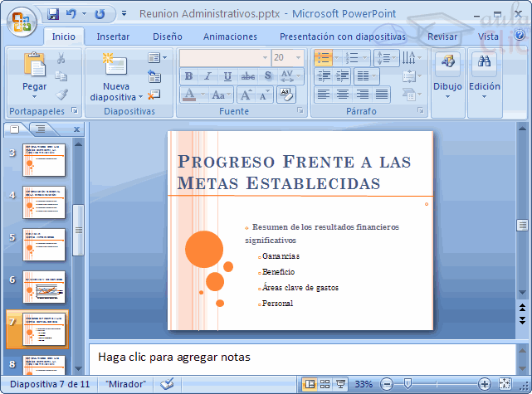
Task: Start slideshow view from status bar
Action: (x=340, y=384)
